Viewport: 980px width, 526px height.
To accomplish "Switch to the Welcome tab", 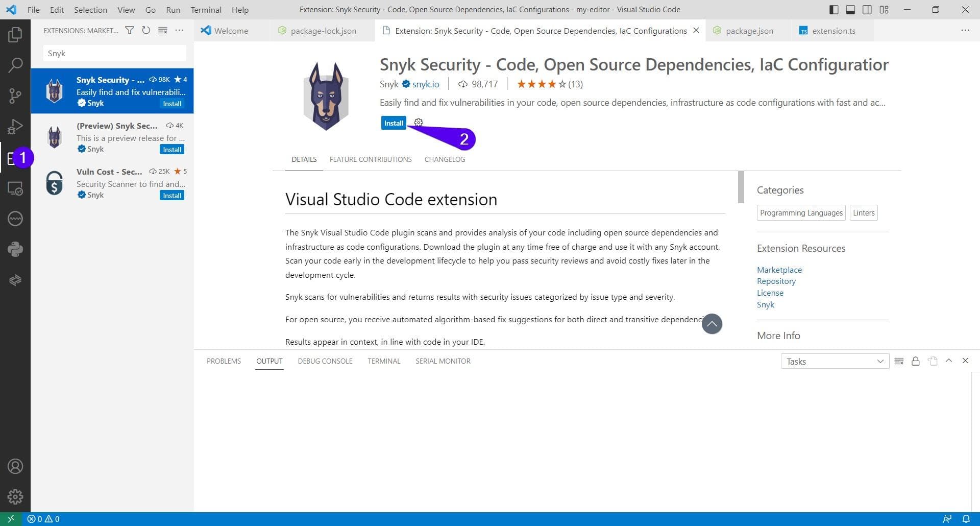I will point(231,31).
